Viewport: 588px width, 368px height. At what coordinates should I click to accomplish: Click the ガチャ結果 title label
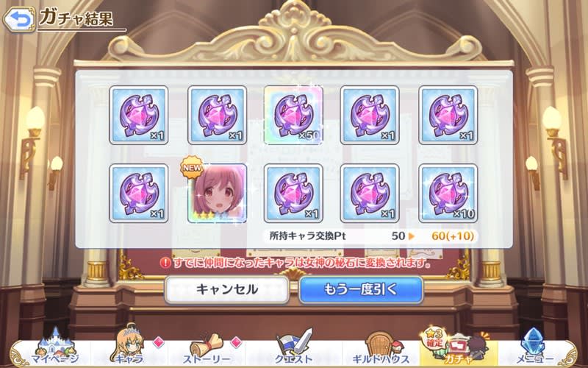coord(76,17)
